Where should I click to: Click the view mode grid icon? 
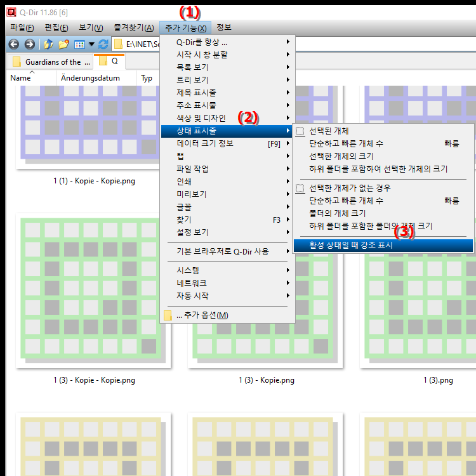[79, 44]
